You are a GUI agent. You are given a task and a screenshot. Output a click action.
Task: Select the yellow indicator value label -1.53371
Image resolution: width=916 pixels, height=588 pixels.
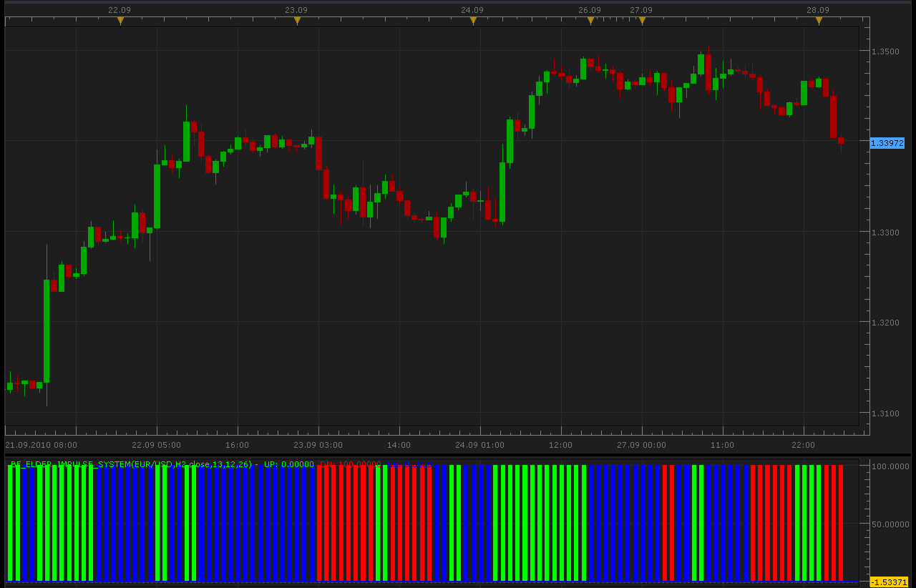tap(889, 582)
